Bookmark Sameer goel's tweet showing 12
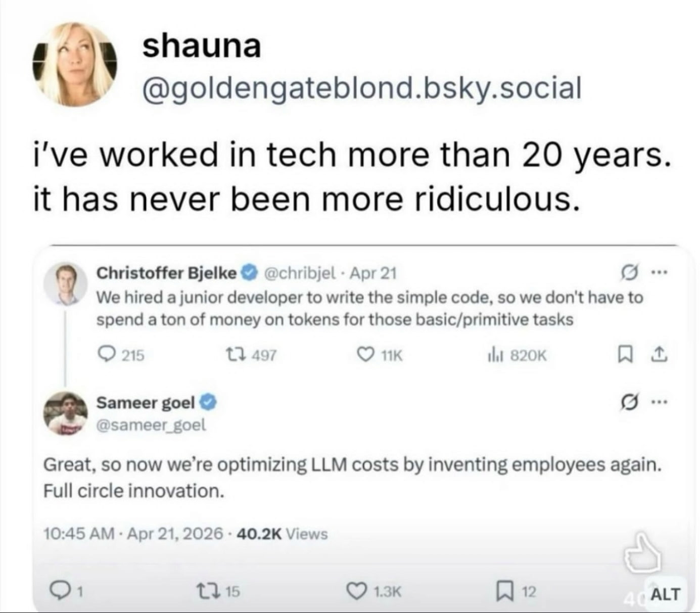 (503, 591)
